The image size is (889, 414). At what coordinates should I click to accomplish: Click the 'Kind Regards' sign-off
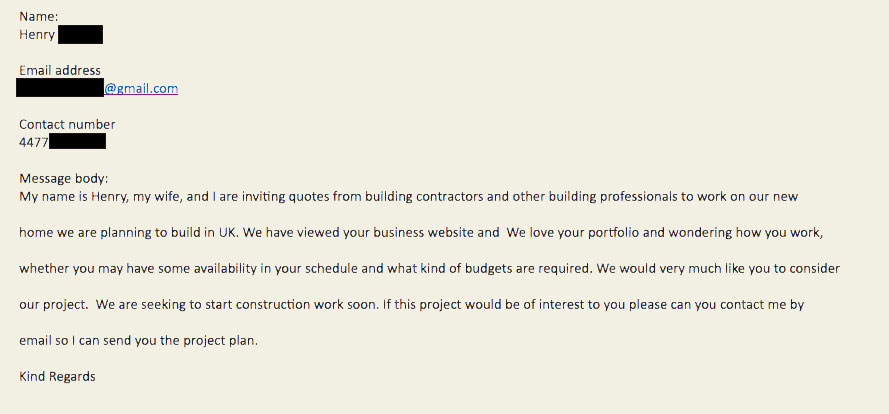pos(57,377)
